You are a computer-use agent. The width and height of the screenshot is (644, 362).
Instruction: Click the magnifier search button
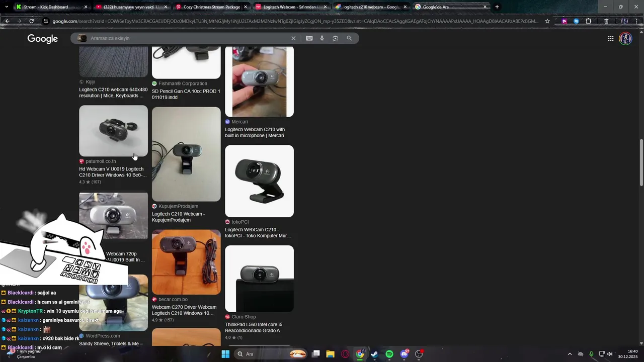point(349,38)
